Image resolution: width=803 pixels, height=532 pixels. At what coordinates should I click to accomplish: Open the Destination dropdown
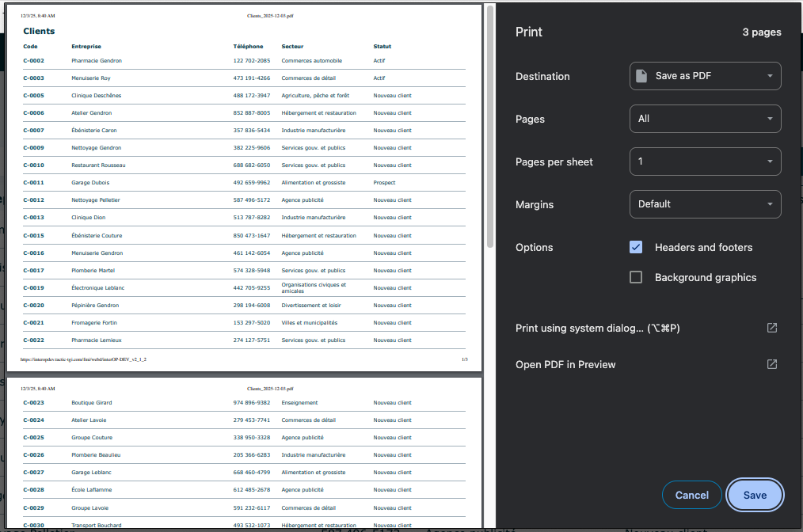pos(705,76)
